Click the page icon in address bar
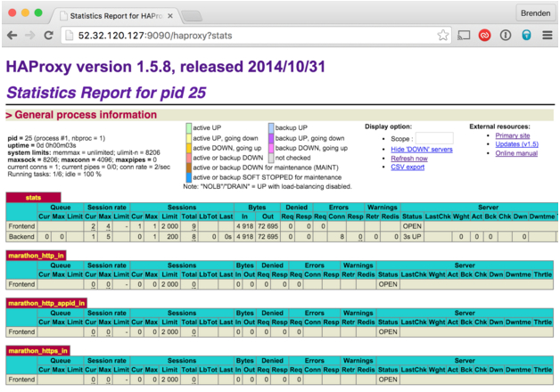Viewport: 560px width, 392px height. tap(70, 36)
